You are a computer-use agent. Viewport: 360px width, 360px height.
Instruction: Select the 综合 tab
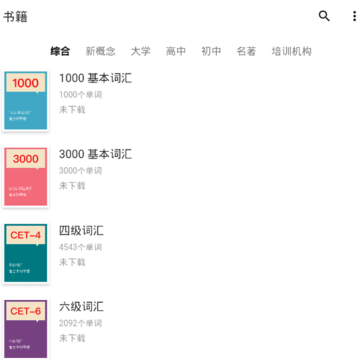click(x=60, y=51)
